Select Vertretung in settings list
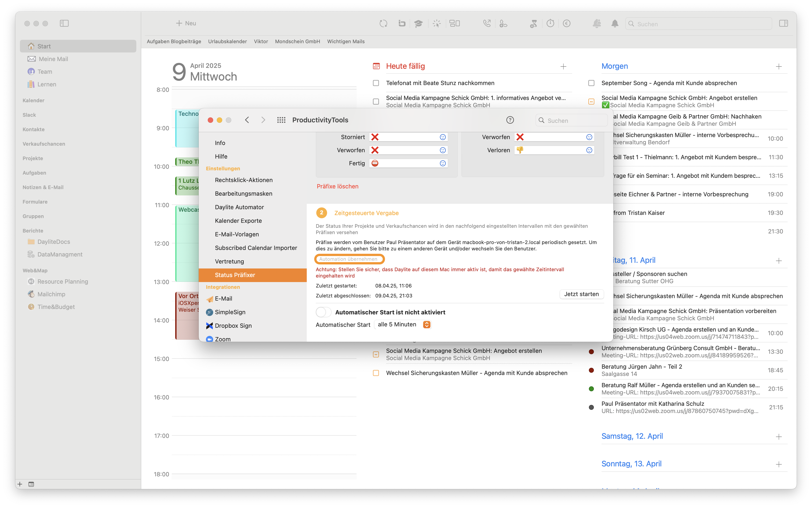 coord(229,261)
